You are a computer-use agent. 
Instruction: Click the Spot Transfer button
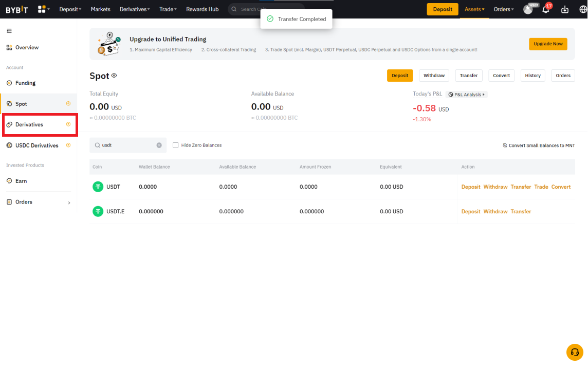click(469, 76)
